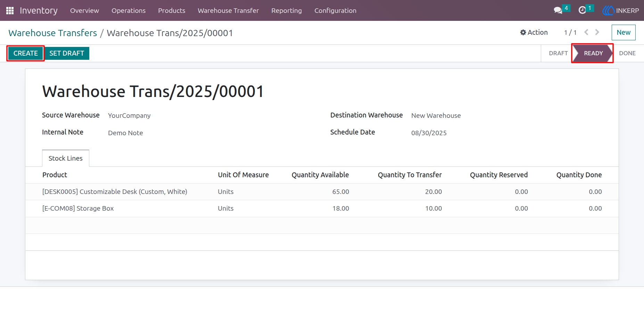Go to previous record arrow
The image size is (644, 334).
[586, 32]
